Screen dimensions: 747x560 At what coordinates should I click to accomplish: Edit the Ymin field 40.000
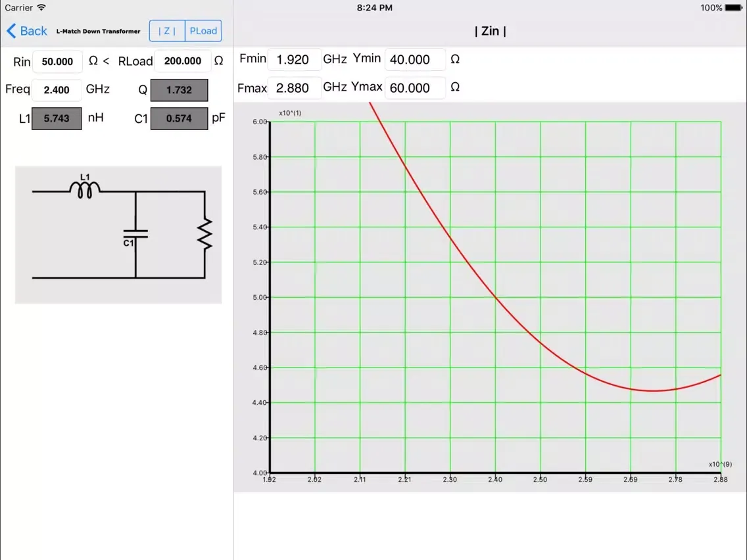(415, 60)
